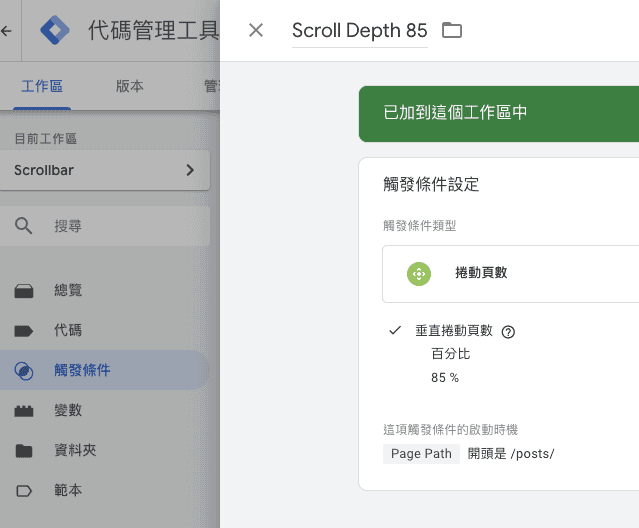Viewport: 639px width, 528px height.
Task: Click the 搜尋 search input field
Action: tap(120, 226)
